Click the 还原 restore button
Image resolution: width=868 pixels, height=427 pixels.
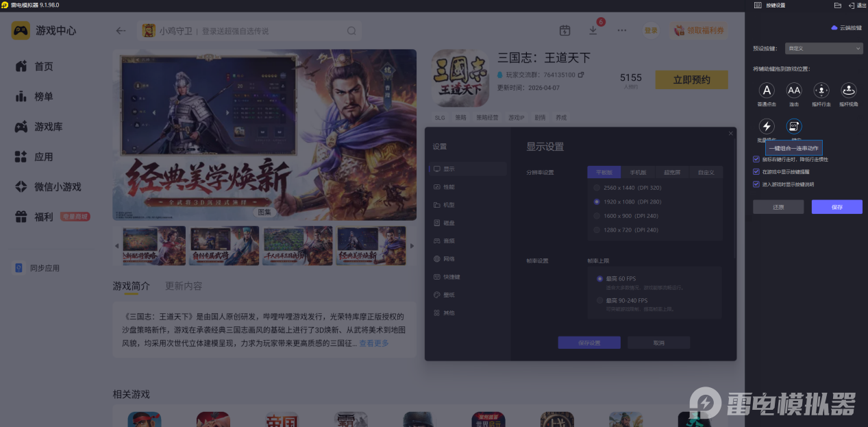point(778,206)
